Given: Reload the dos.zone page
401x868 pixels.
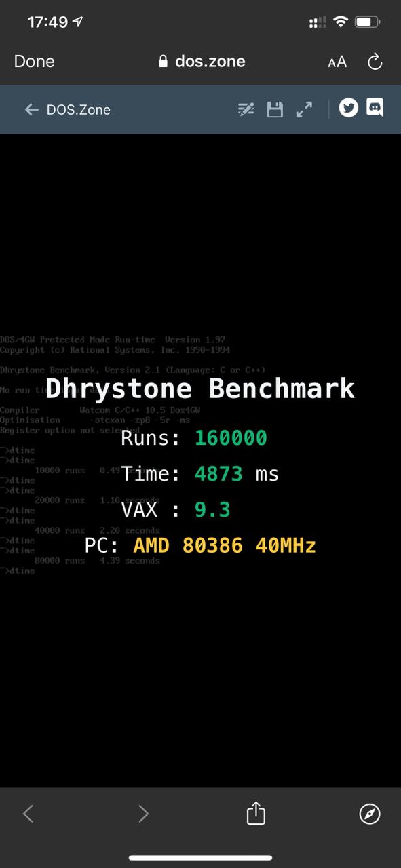Looking at the screenshot, I should [375, 62].
